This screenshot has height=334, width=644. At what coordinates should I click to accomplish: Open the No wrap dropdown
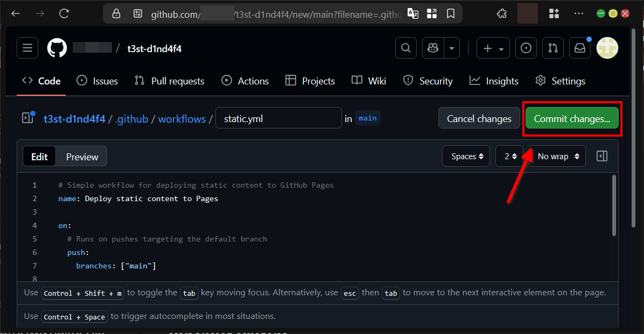(x=556, y=156)
